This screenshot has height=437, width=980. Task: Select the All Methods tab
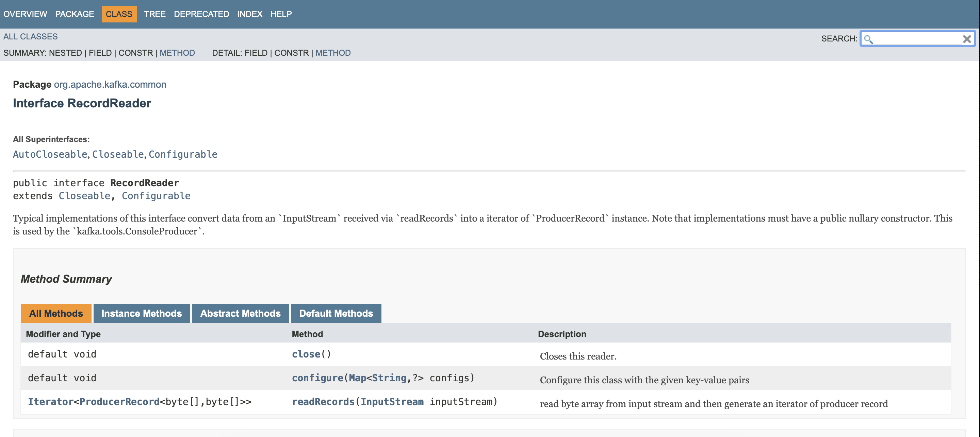point(56,313)
